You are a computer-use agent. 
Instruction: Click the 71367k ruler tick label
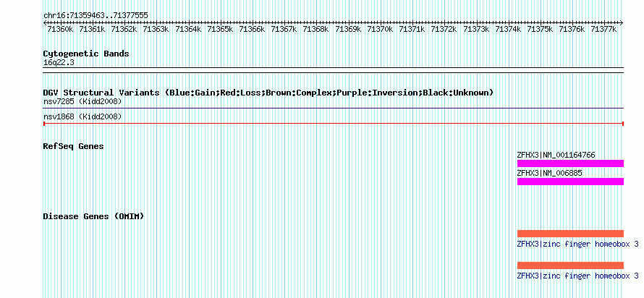pyautogui.click(x=284, y=29)
